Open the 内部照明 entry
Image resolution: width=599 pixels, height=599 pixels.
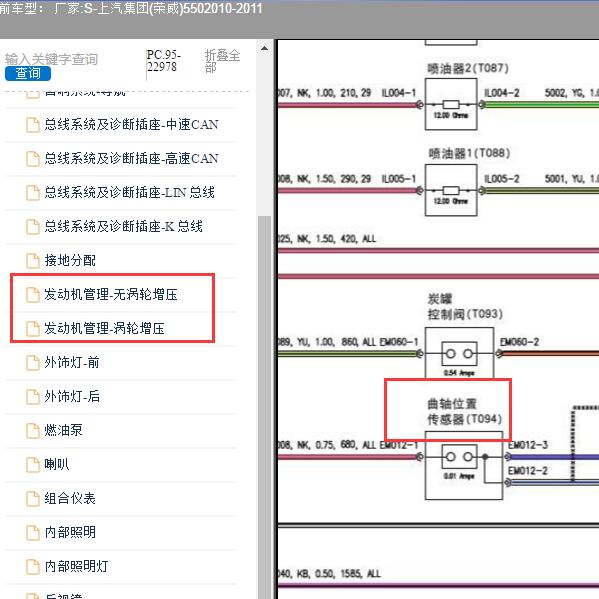tap(70, 533)
